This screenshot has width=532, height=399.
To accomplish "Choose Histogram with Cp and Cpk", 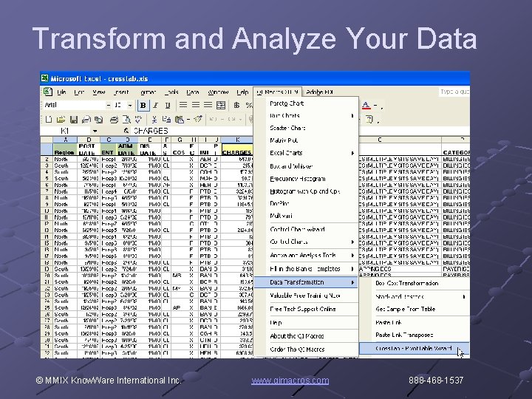I will 306,191.
